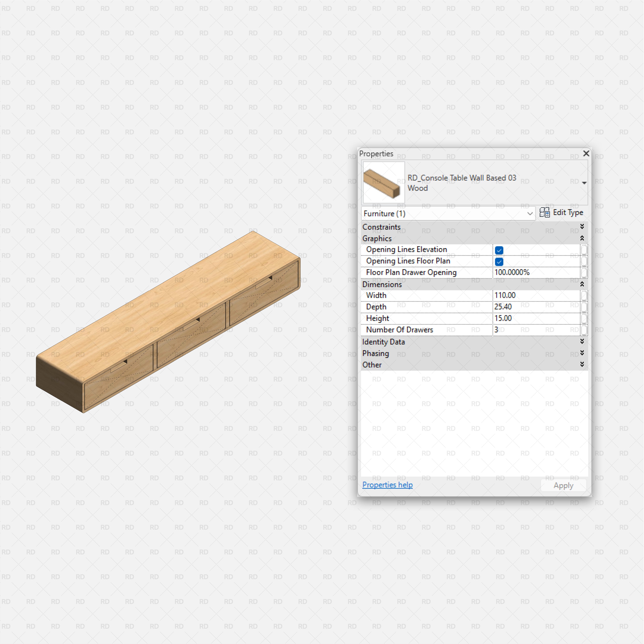
Task: Click the associate button for Floor Plan Drawer Opening
Action: (x=584, y=273)
